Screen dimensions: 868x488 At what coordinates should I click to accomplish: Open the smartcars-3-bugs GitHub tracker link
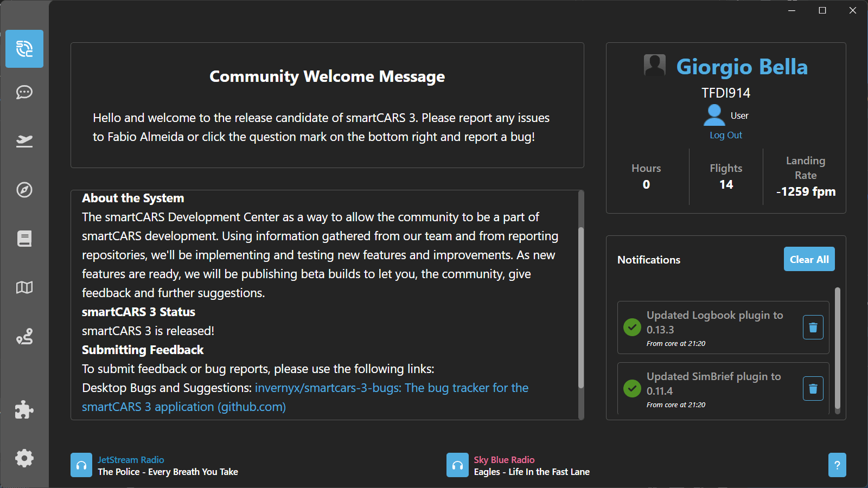click(391, 388)
